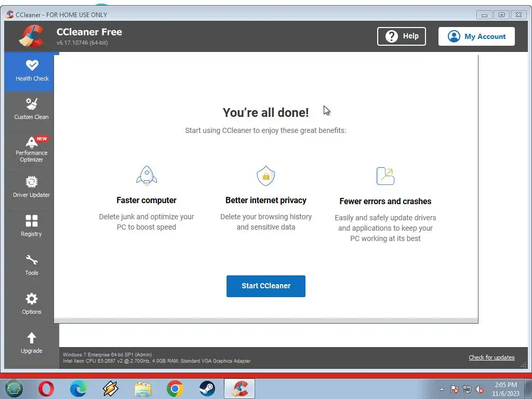Click 'Start using CCleaner to enjoy' subtitle
This screenshot has width=532, height=399.
265,130
